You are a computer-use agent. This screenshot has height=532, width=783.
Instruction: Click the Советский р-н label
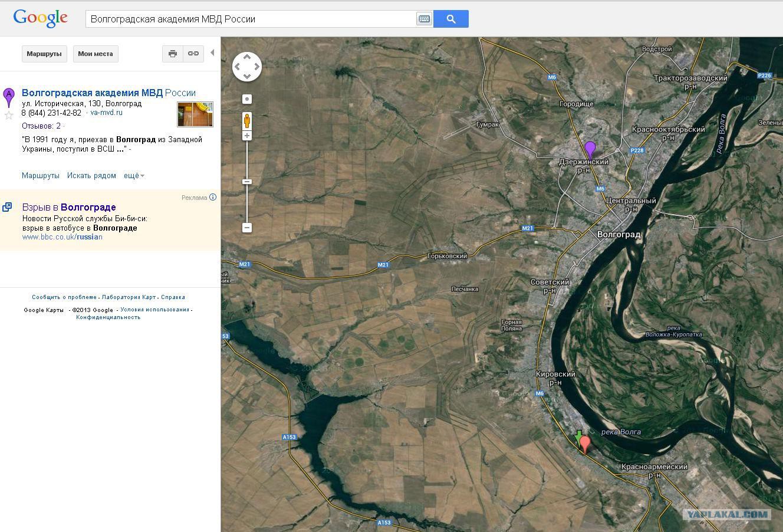pos(550,286)
